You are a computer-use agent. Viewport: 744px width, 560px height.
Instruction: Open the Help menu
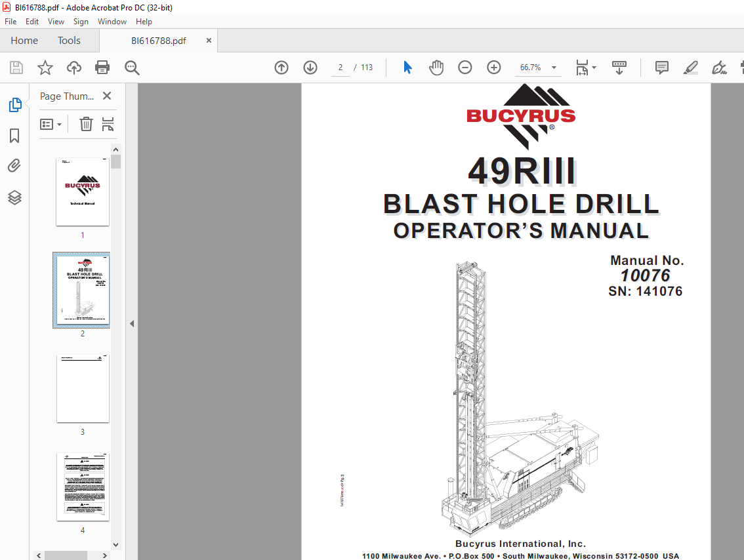click(144, 22)
